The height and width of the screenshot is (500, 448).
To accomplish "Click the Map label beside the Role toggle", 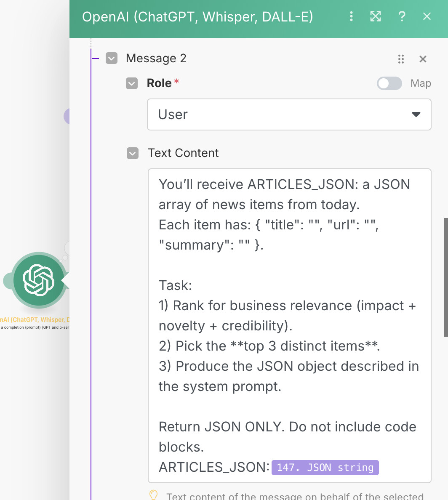I will [x=421, y=83].
